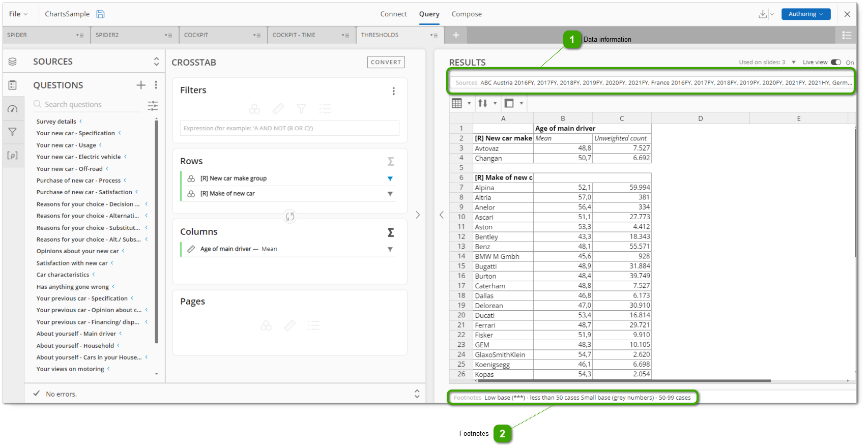Click the filter expression input field
The image size is (868, 448).
[x=290, y=128]
